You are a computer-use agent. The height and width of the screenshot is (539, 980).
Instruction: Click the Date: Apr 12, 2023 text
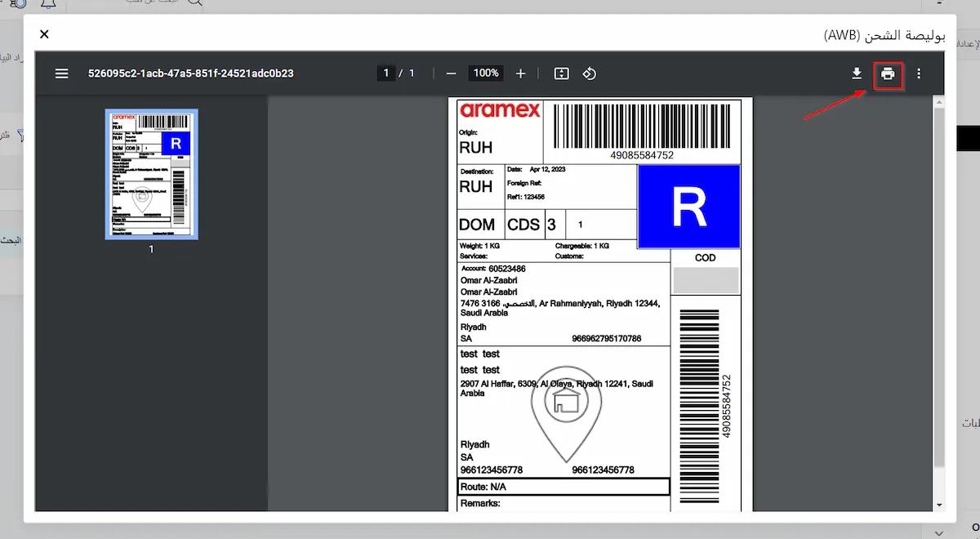pos(537,170)
